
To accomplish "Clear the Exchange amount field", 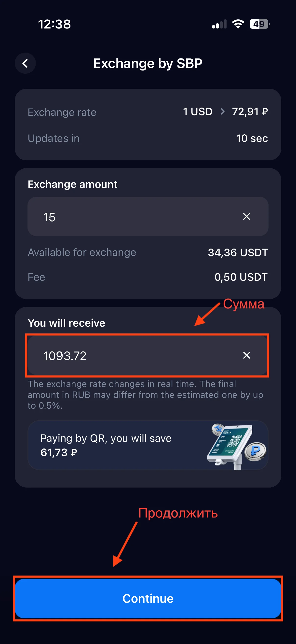I will (x=246, y=216).
